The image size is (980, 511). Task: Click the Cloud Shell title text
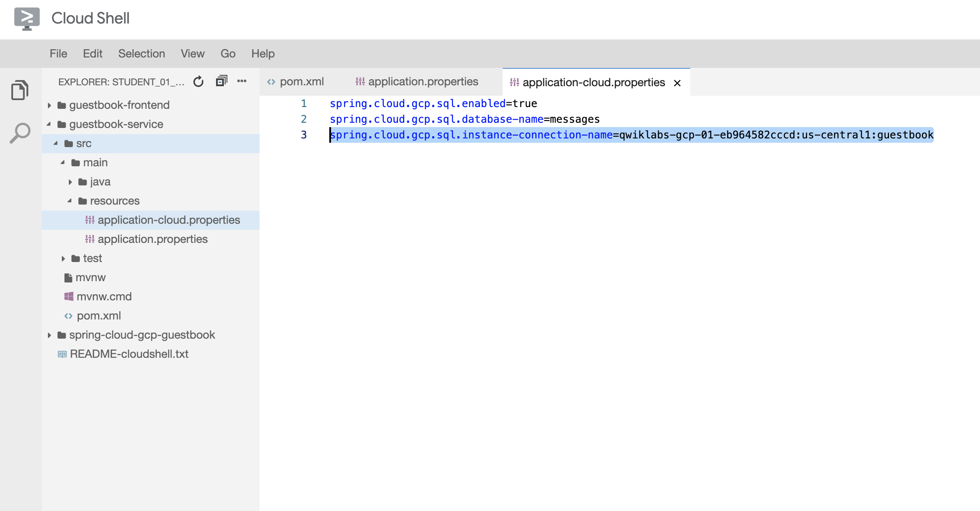(x=91, y=18)
